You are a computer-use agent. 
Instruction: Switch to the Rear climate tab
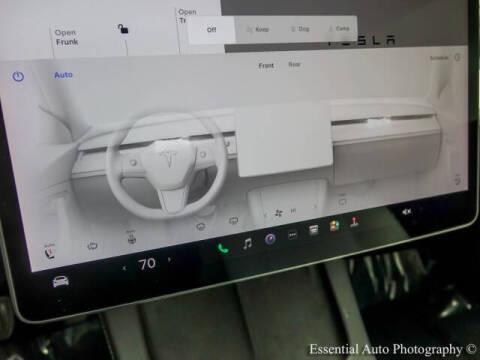(294, 64)
